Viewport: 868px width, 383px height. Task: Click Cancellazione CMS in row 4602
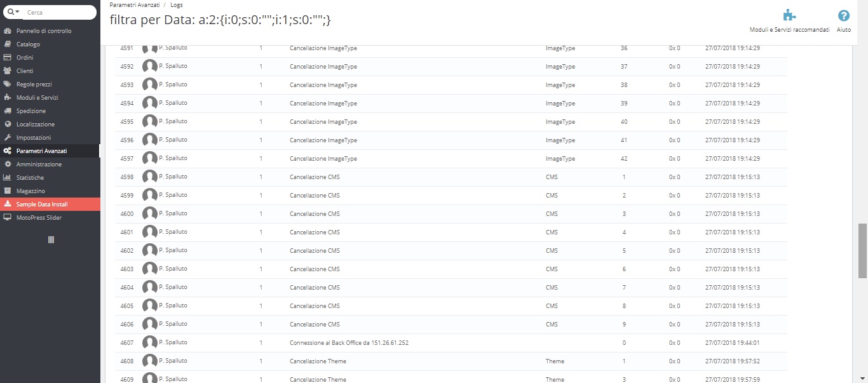click(315, 251)
